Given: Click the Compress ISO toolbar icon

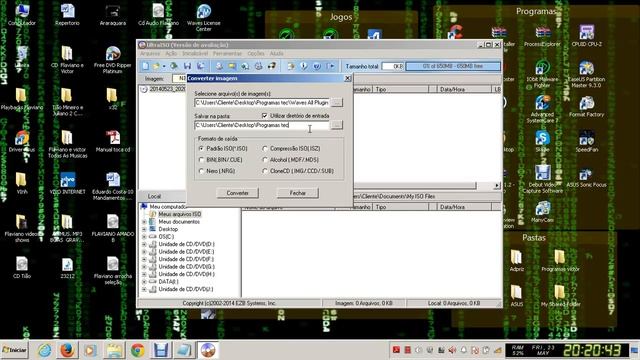Looking at the screenshot, I should pos(232,66).
